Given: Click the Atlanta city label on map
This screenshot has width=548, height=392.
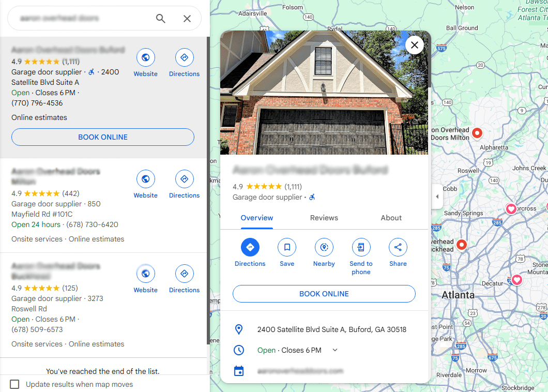Looking at the screenshot, I should click(x=458, y=295).
